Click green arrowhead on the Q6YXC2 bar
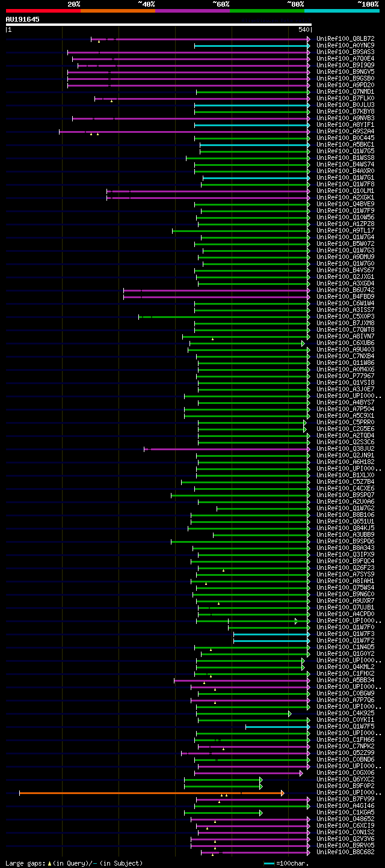 [261, 780]
